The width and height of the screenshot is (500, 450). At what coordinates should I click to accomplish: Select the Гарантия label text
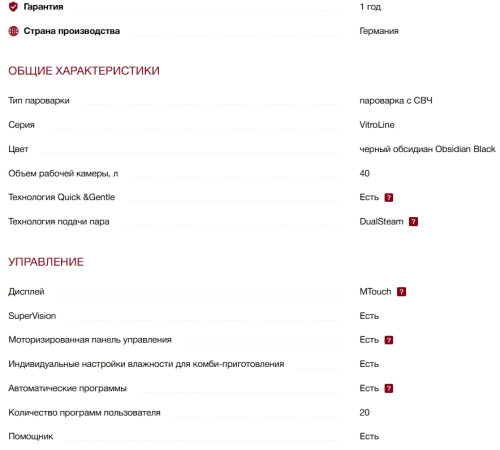click(x=43, y=7)
